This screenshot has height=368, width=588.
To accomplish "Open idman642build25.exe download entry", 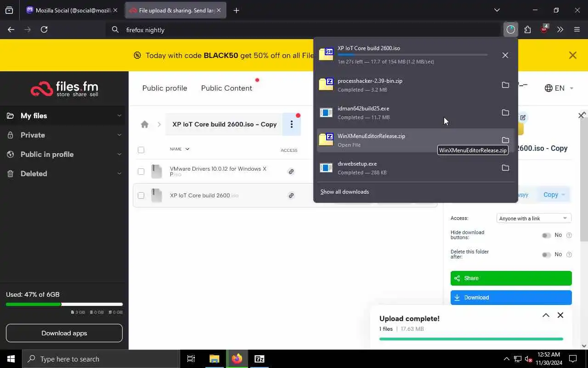I will coord(406,113).
